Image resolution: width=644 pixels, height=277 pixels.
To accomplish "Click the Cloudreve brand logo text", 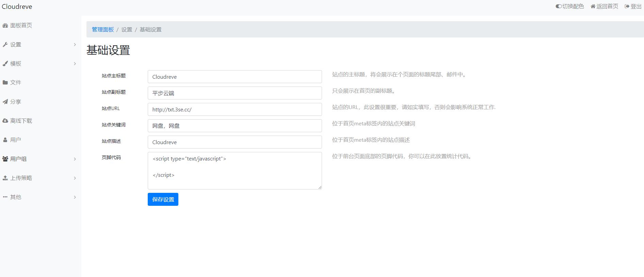I will (17, 6).
